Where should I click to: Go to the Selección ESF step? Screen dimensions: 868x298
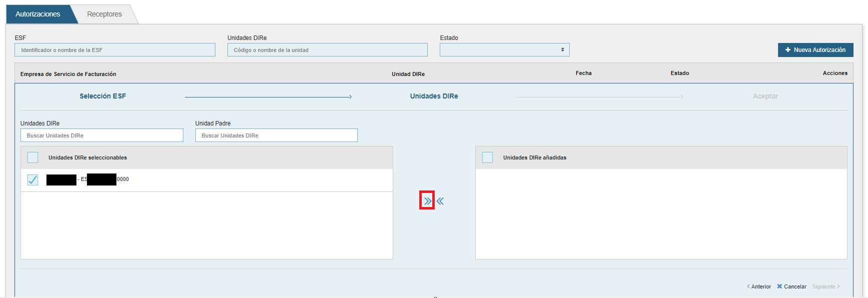[x=103, y=96]
